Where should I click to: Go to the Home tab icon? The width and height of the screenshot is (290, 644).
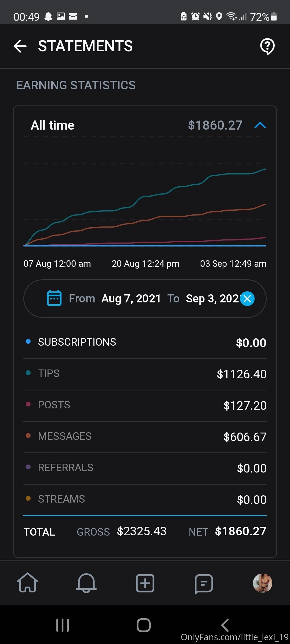point(27,583)
